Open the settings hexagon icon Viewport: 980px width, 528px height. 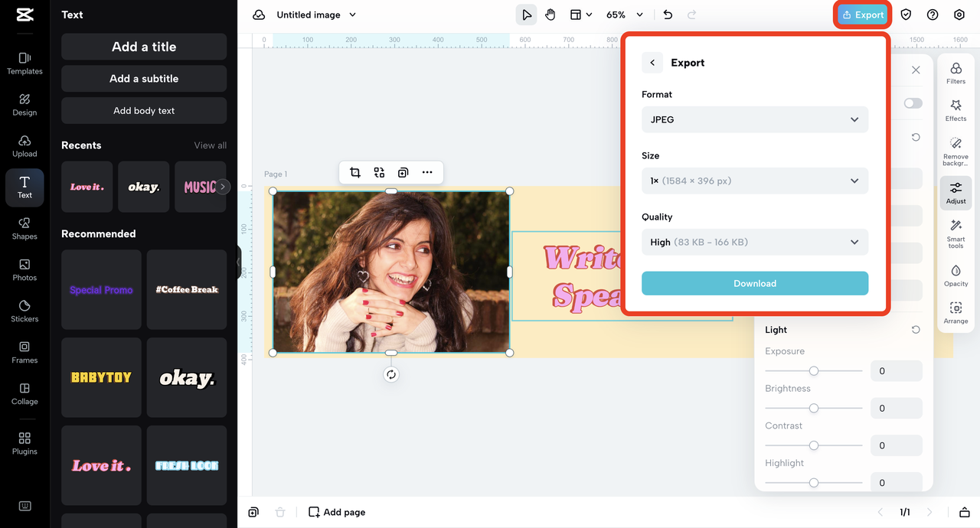959,15
